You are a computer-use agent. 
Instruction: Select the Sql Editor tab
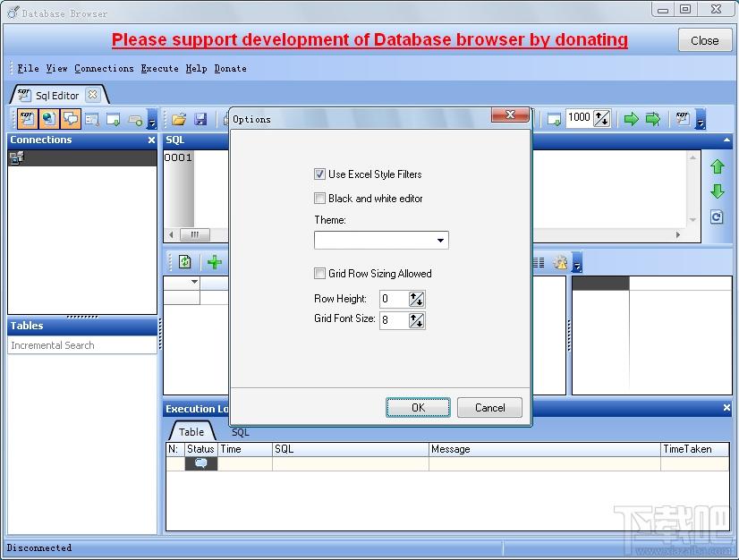pyautogui.click(x=57, y=95)
